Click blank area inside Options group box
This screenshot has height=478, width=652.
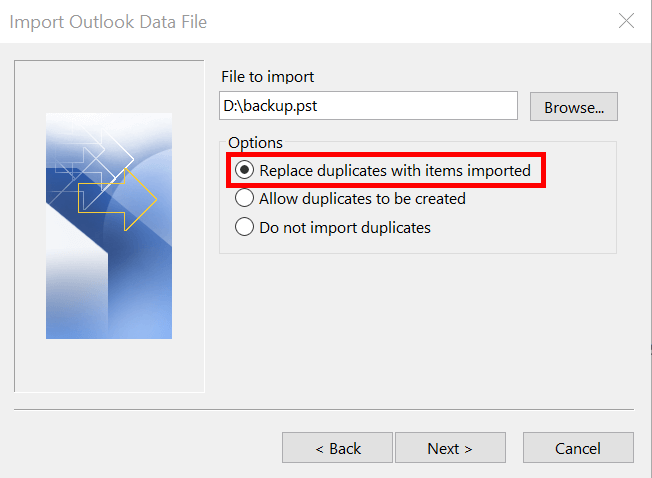coord(541,224)
